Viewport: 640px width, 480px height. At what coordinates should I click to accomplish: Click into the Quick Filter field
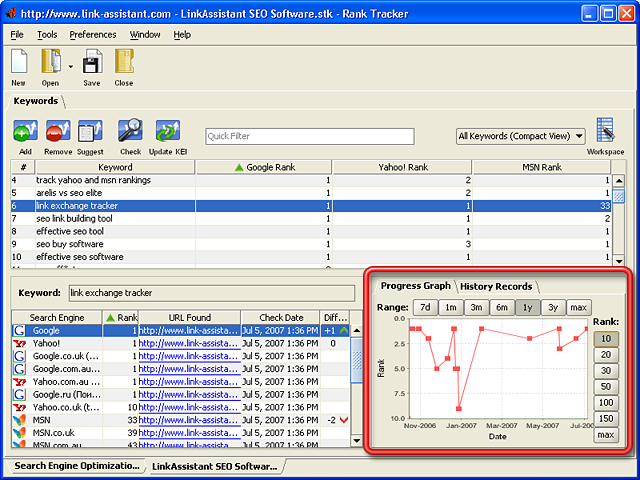(x=310, y=136)
